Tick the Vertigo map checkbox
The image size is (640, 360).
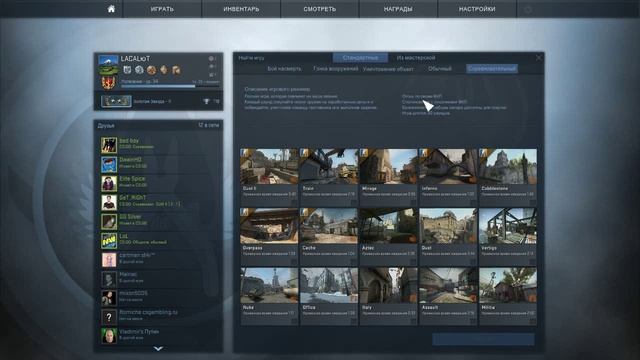pos(533,262)
